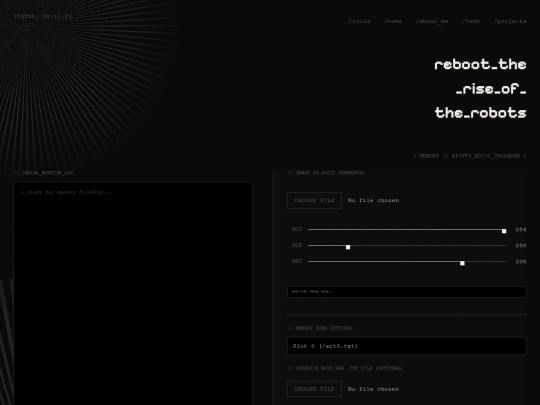The width and height of the screenshot is (540, 405).
Task: Click the // MEMORY BURN SETTINGS heading
Action: point(320,328)
